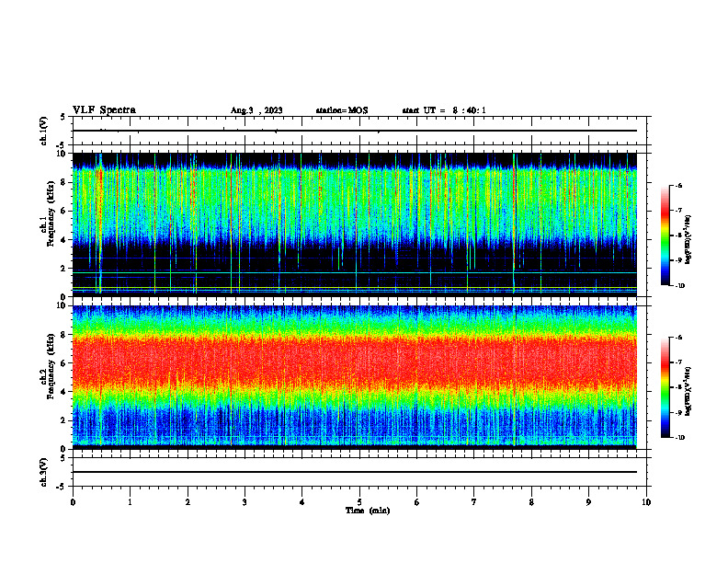This screenshot has height=563, width=728.
Task: Select the date text "Aug.3 , 2023"
Action: click(256, 110)
